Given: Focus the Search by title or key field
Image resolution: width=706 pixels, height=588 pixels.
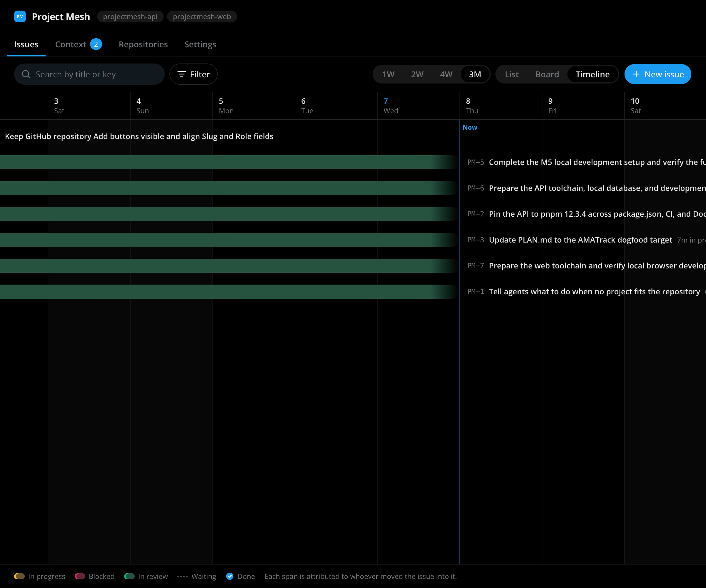Looking at the screenshot, I should [89, 74].
